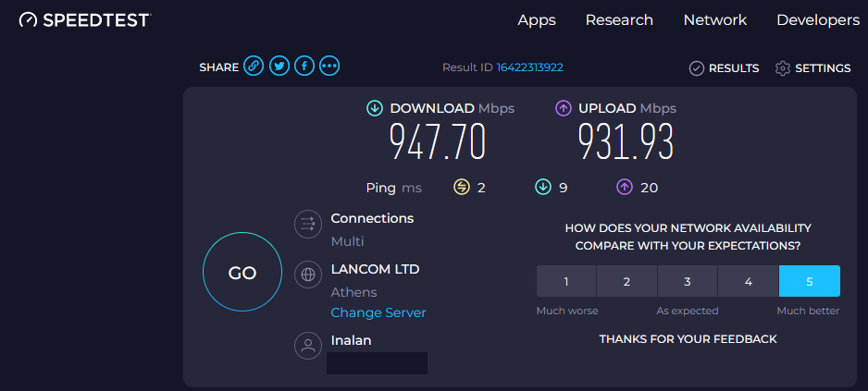
Task: Open the Apps menu
Action: (537, 20)
